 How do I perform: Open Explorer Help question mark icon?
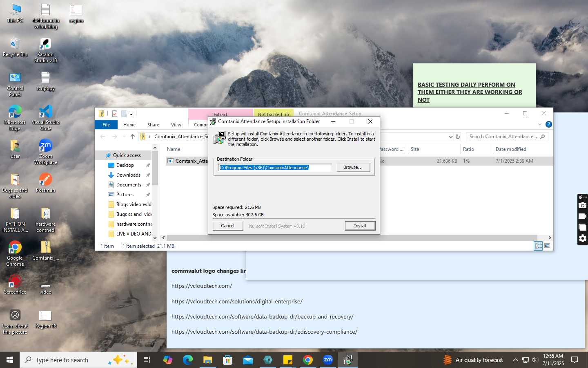tap(549, 124)
